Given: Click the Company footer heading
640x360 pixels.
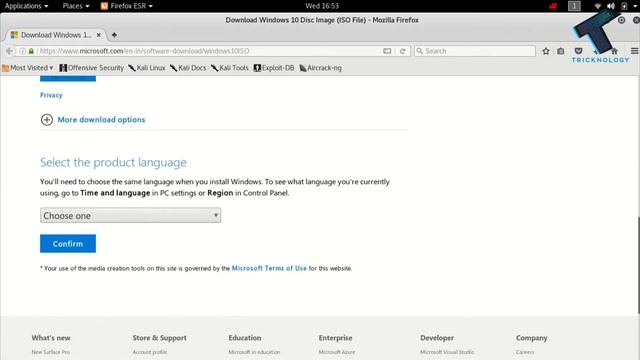Looking at the screenshot, I should pyautogui.click(x=531, y=338).
